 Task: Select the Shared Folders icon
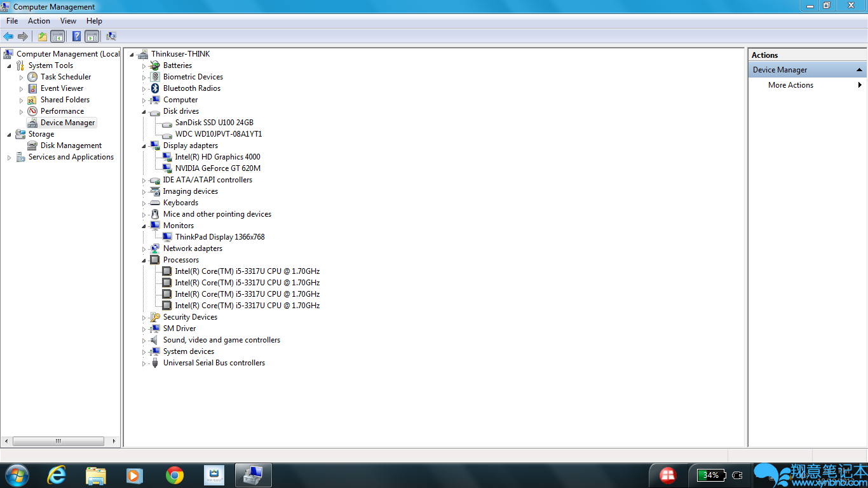click(32, 100)
